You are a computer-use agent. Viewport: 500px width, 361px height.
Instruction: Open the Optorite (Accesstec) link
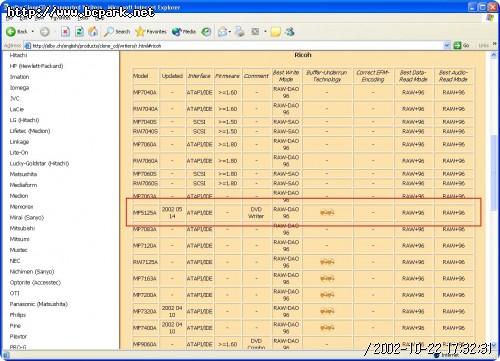pyautogui.click(x=35, y=282)
